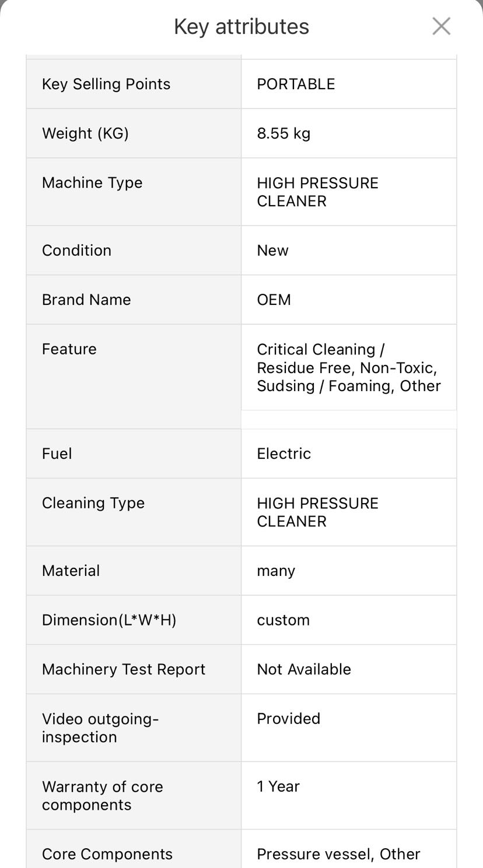Select the Dimension(L*W*H) label
483x868 pixels.
(109, 620)
